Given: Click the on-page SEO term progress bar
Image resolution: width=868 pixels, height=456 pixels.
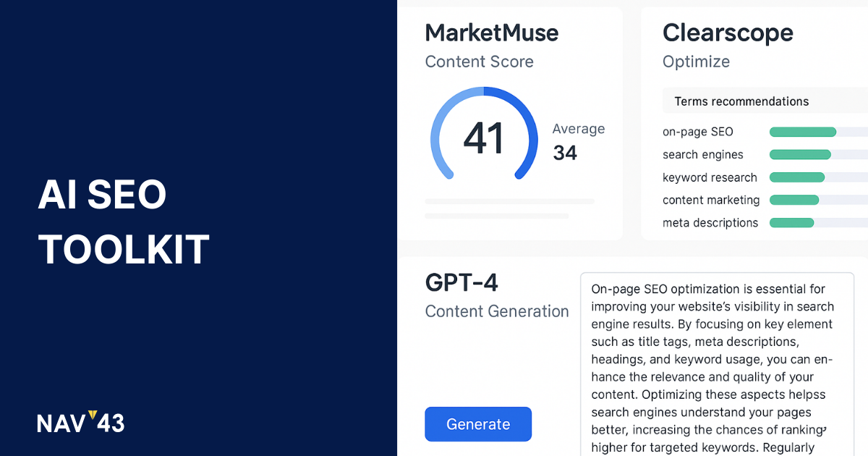Looking at the screenshot, I should [819, 132].
